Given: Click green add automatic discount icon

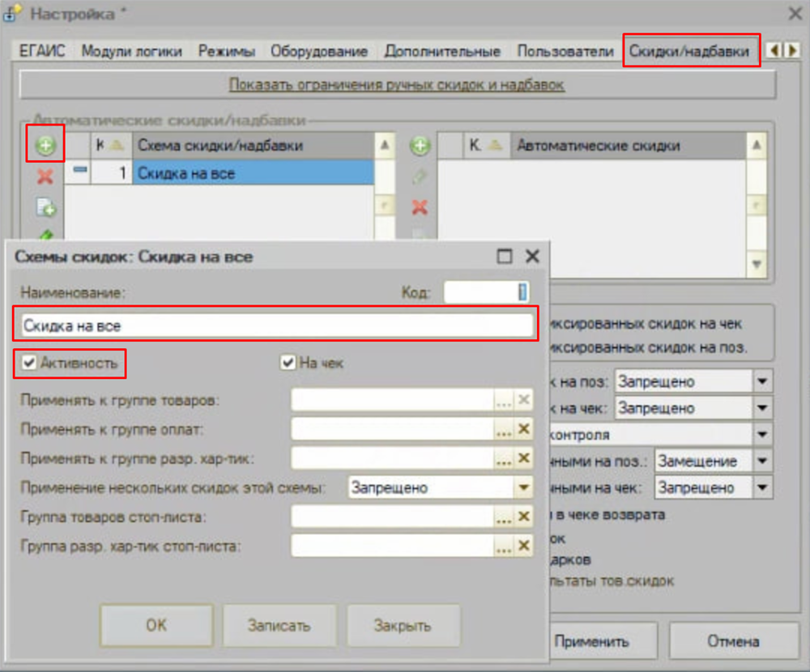Looking at the screenshot, I should 420,147.
